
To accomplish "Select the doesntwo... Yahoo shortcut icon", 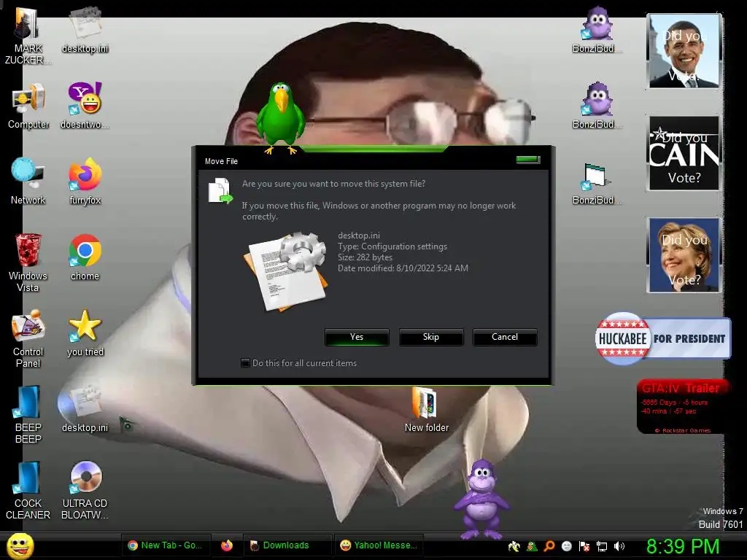I will pyautogui.click(x=85, y=106).
